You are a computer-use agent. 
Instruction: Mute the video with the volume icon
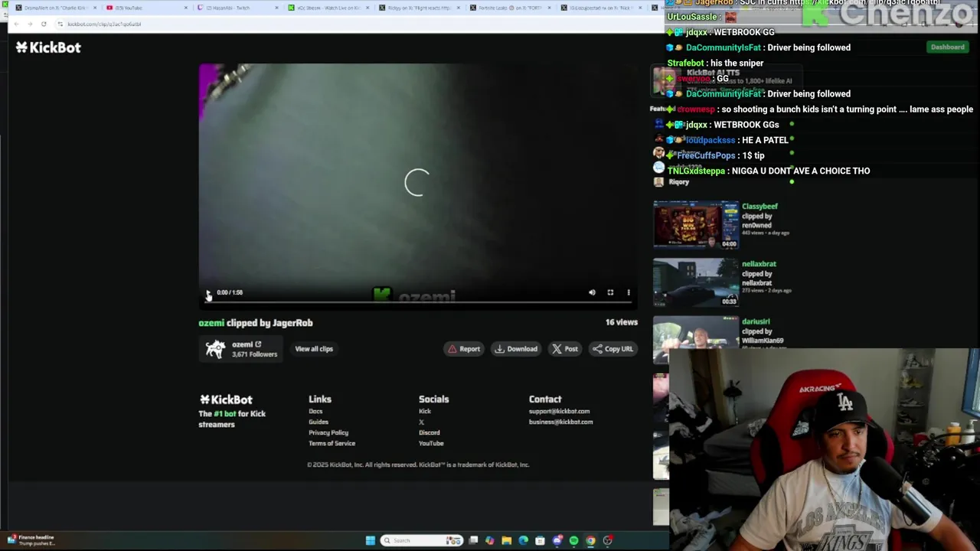(592, 292)
